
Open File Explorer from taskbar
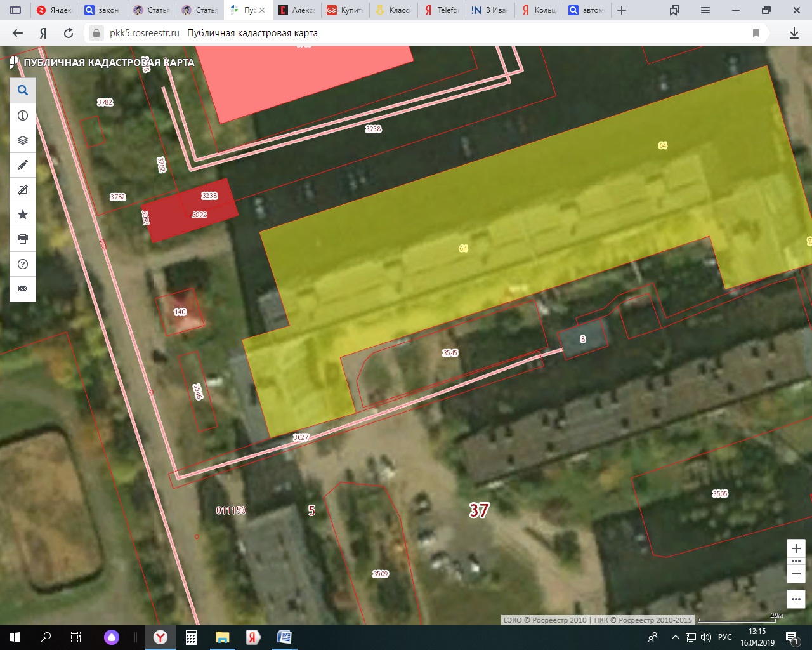click(x=222, y=637)
